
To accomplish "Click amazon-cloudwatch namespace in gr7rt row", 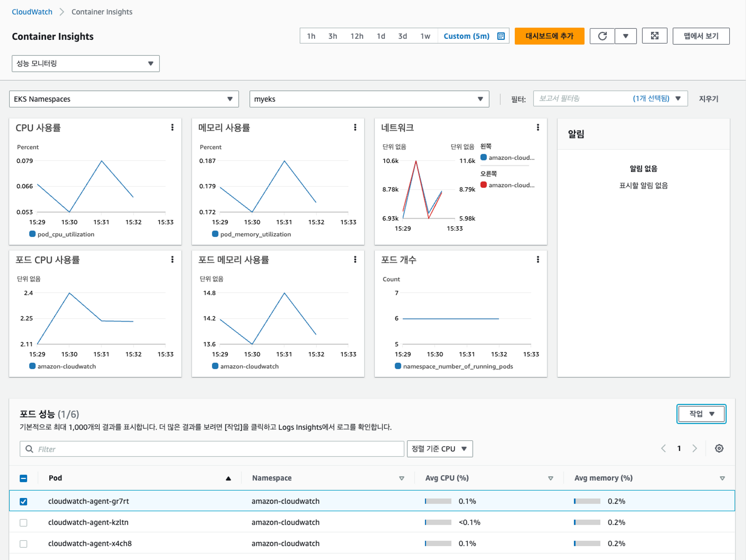I will 285,501.
